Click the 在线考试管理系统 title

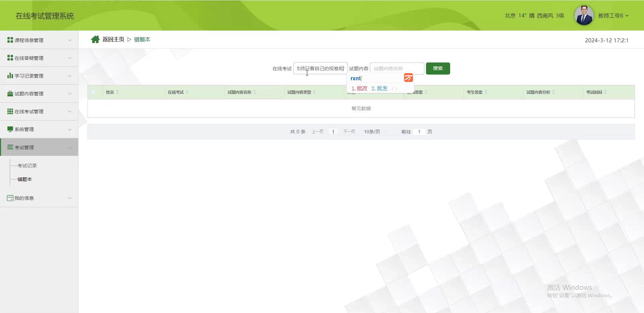(45, 16)
